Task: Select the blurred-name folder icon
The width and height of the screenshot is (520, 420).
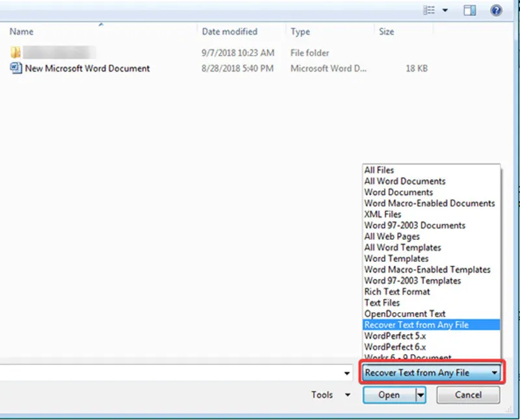Action: [x=16, y=53]
